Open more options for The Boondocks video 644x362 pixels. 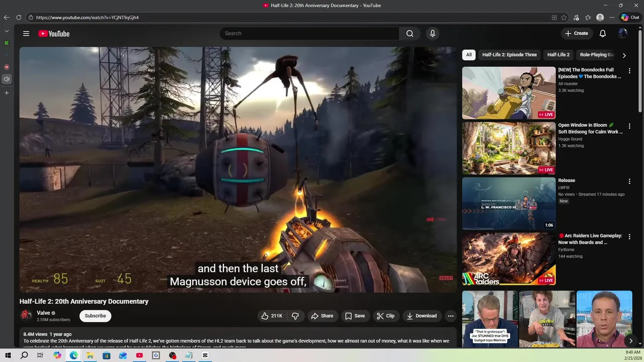click(629, 71)
